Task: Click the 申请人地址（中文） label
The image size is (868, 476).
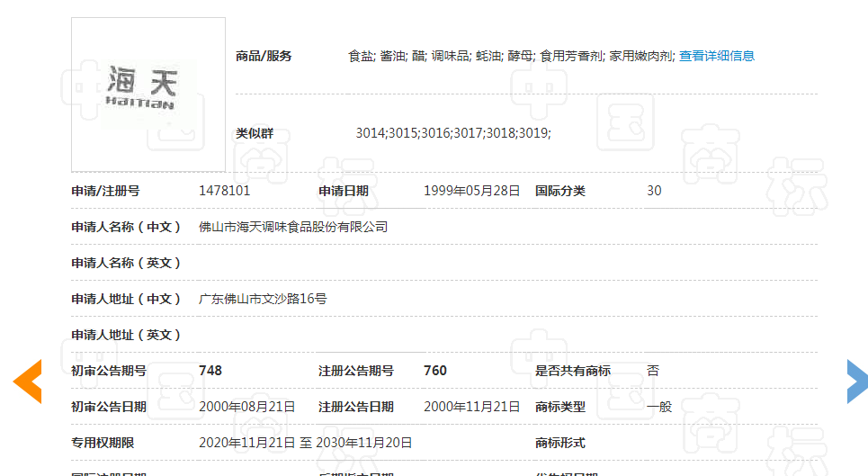Action: point(126,299)
